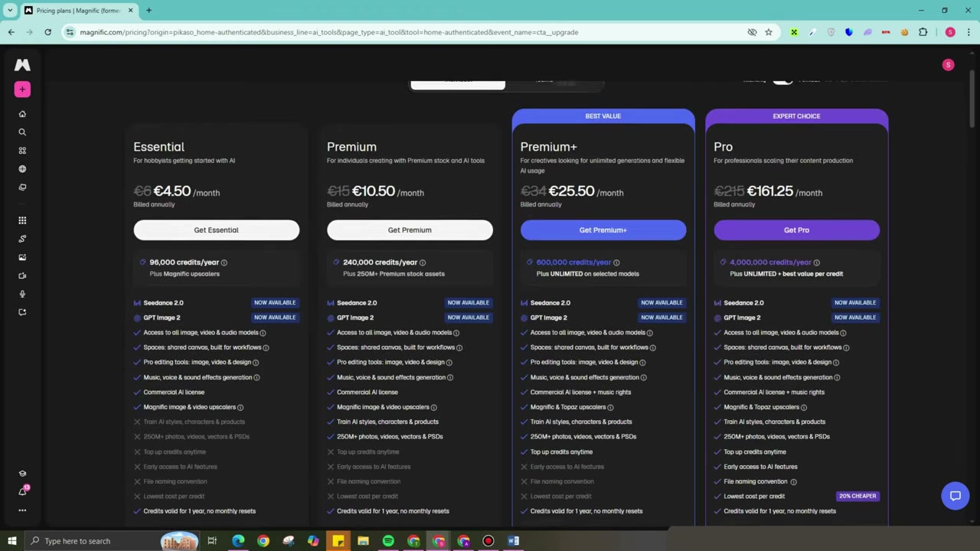Open the S-curve Spaces icon in sidebar
The image size is (980, 551).
click(22, 239)
